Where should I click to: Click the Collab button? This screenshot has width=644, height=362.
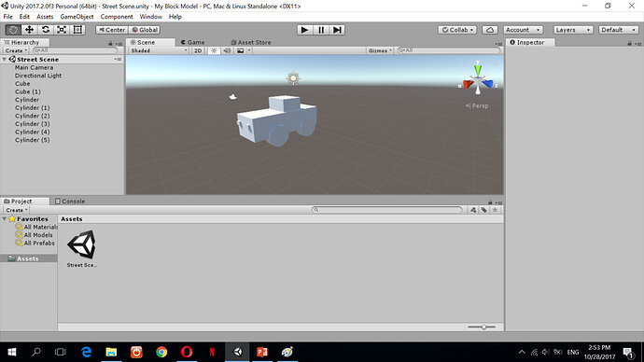457,30
